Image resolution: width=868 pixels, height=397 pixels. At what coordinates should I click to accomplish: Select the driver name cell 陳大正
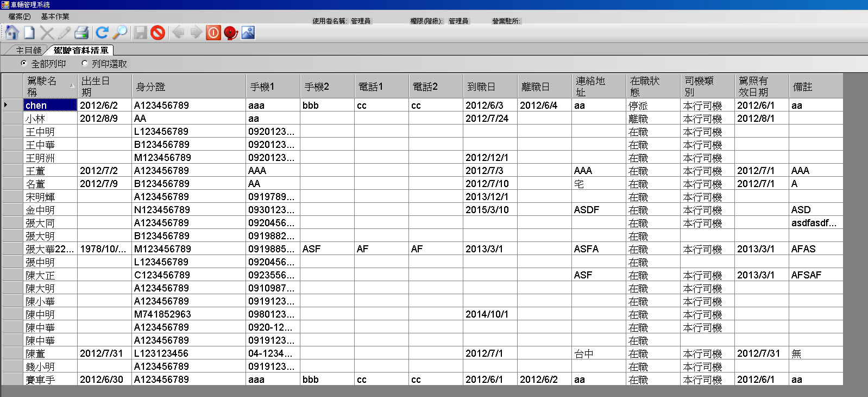pos(50,275)
